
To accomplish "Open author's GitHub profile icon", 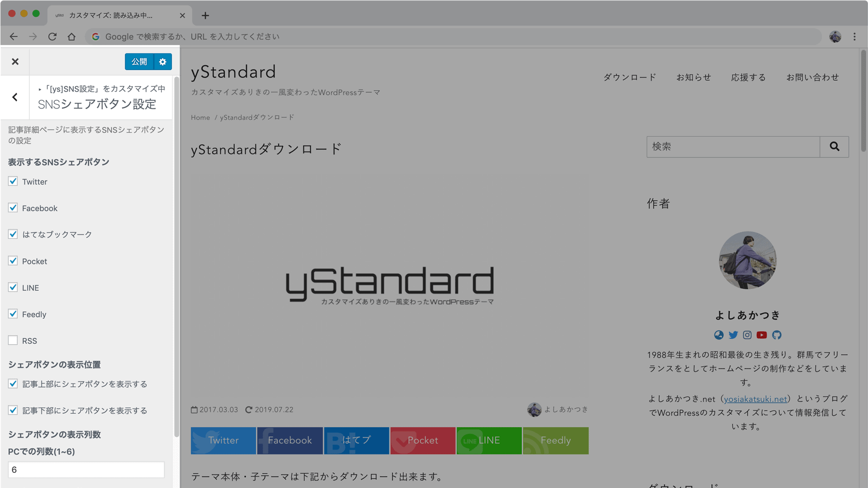I will (777, 335).
